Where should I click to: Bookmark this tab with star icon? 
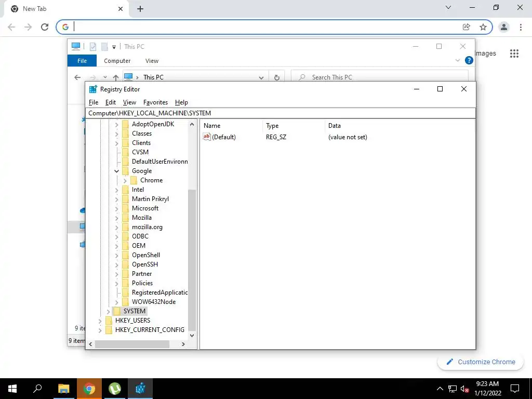pos(483,27)
